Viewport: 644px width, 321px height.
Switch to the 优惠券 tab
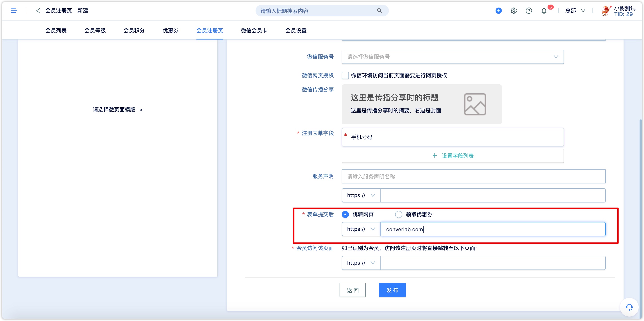click(170, 30)
